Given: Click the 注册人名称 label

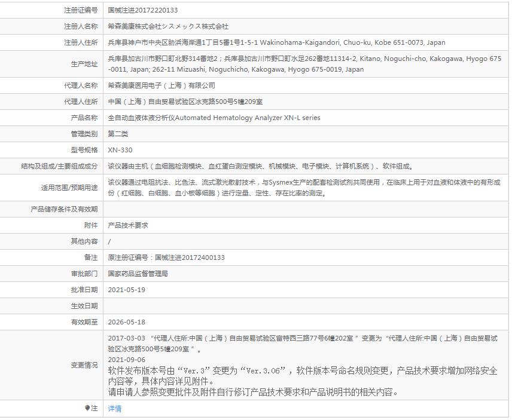Looking at the screenshot, I should point(81,26).
